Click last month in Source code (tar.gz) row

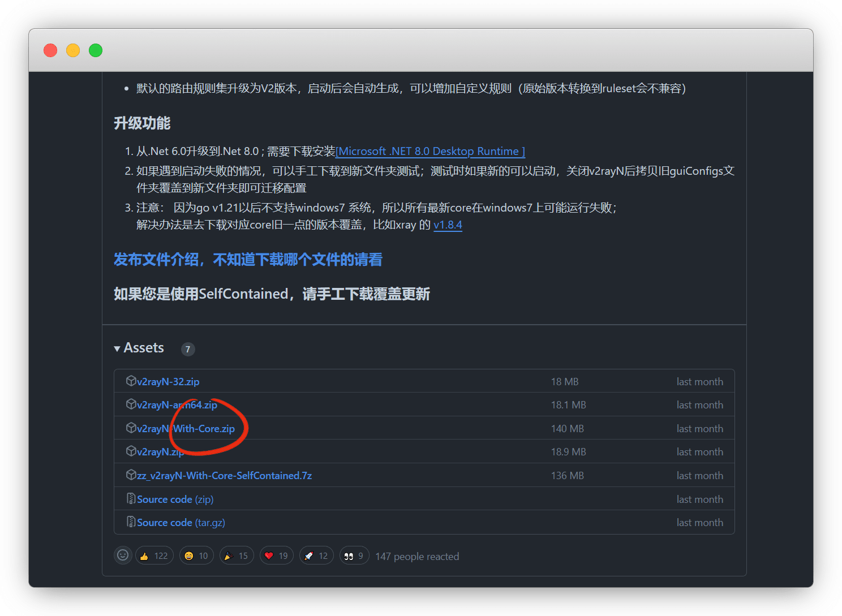[700, 523]
